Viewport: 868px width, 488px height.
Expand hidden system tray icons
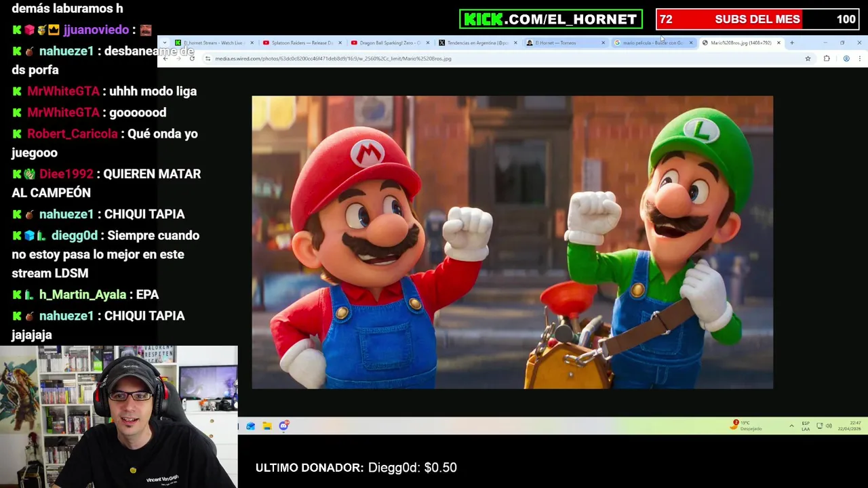(x=791, y=426)
